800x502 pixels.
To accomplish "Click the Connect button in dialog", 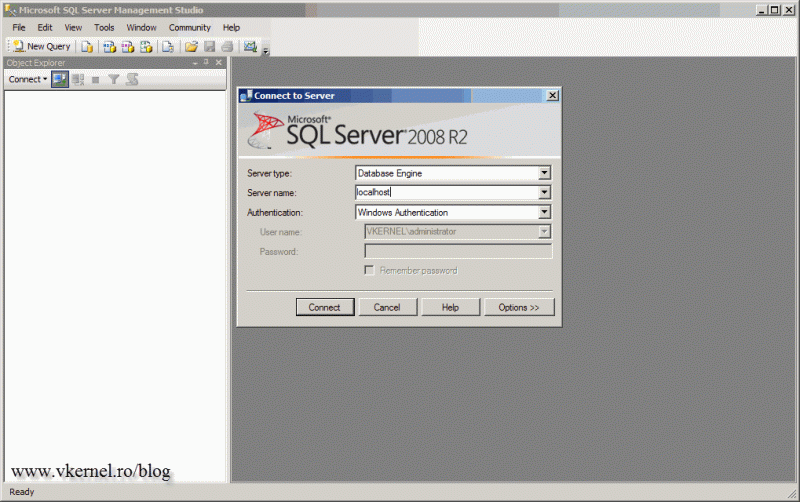I will (x=325, y=307).
